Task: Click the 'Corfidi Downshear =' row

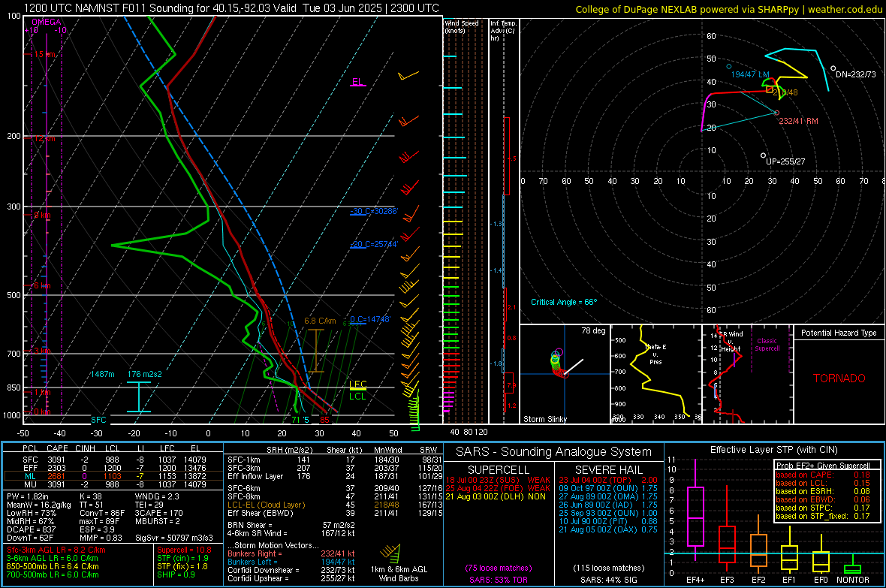Action: [x=291, y=570]
